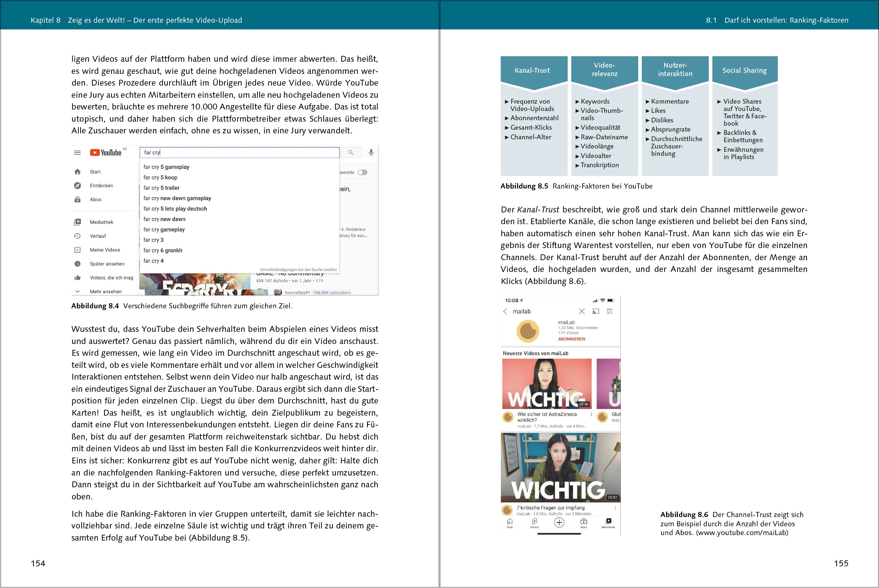The image size is (879, 588).
Task: Click the ABONNIEREN subscribe button
Action: pos(572,339)
